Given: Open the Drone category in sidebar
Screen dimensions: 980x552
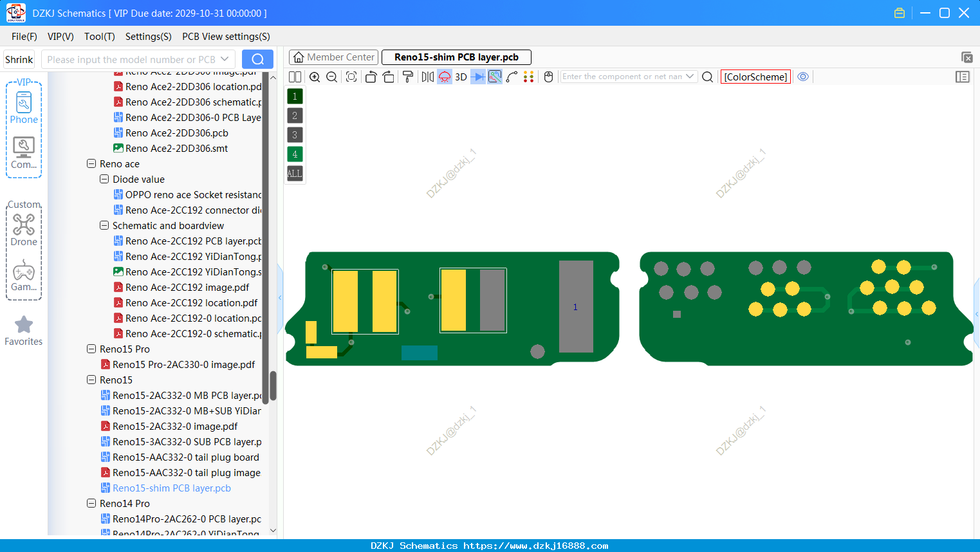Looking at the screenshot, I should 24,230.
